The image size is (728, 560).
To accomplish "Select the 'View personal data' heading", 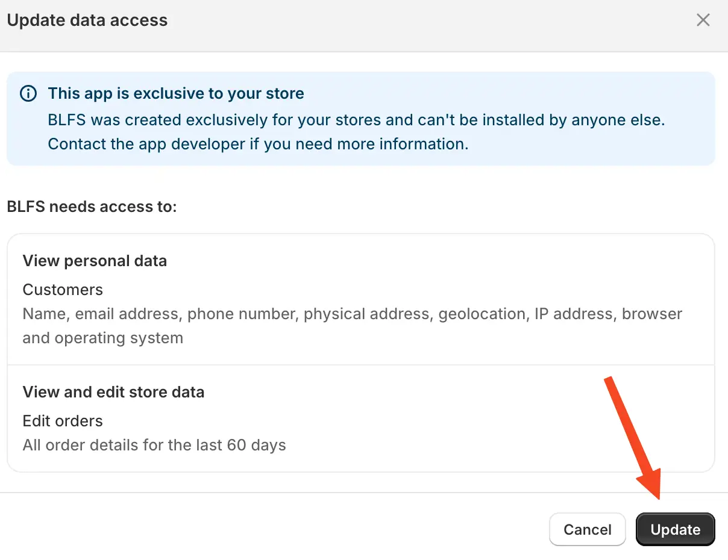I will [x=95, y=261].
